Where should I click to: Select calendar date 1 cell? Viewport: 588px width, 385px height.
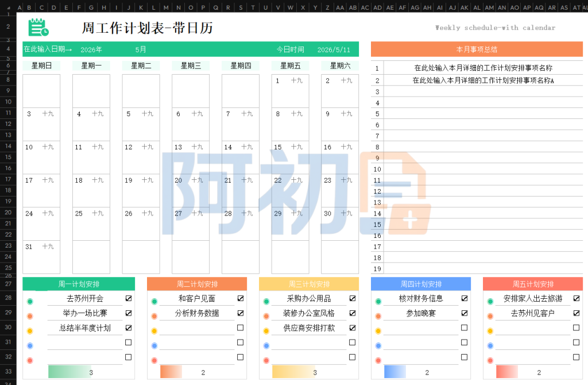290,91
